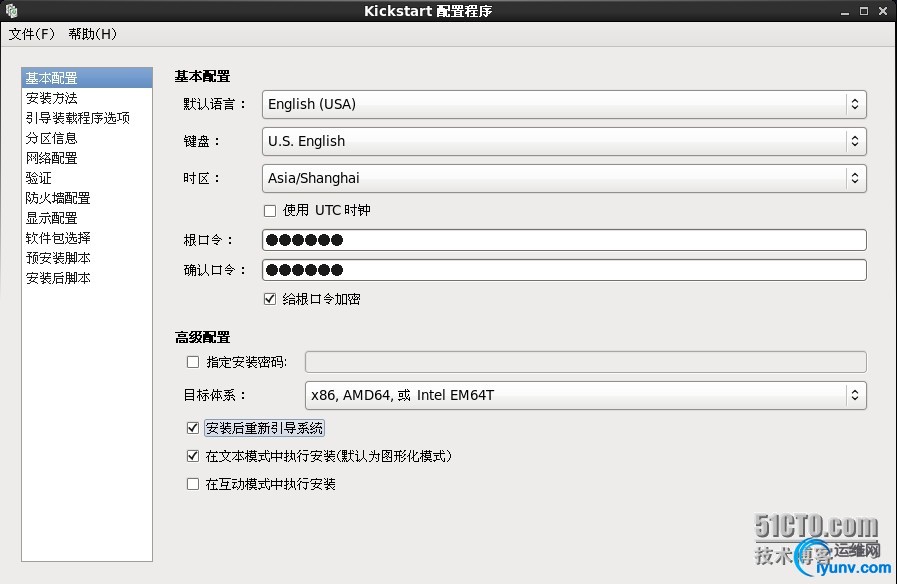Open the 默认语言 dropdown showing English (USA)
897x584 pixels.
(x=564, y=104)
